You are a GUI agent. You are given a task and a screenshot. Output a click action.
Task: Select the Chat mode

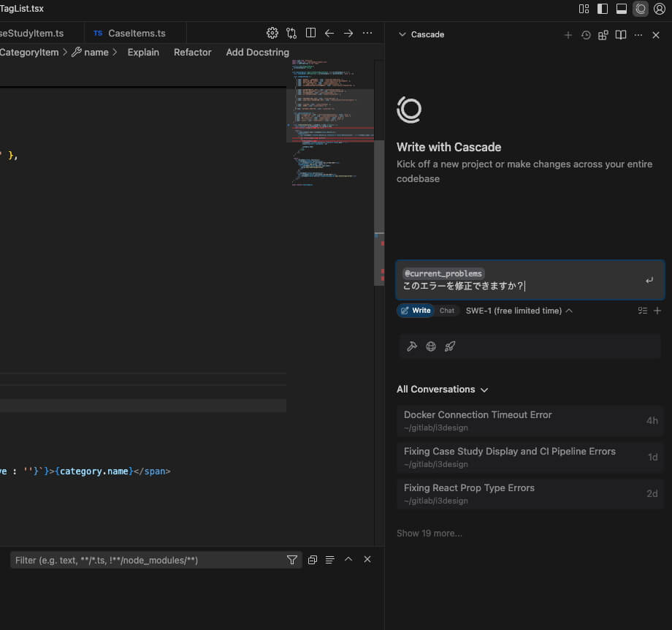(x=446, y=311)
